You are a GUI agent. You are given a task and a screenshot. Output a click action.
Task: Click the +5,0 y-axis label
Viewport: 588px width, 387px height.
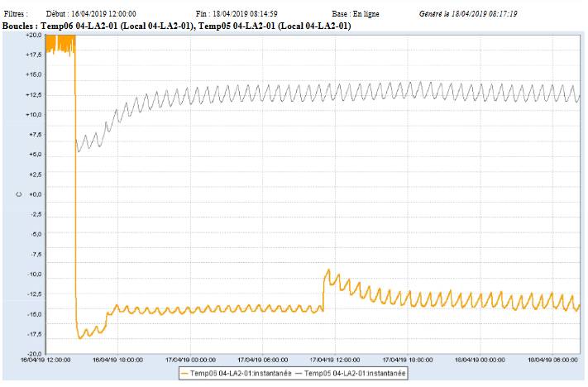click(35, 155)
